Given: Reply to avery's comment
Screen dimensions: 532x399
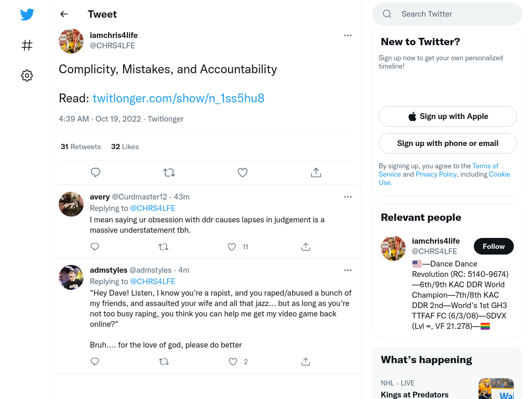Looking at the screenshot, I should (95, 247).
